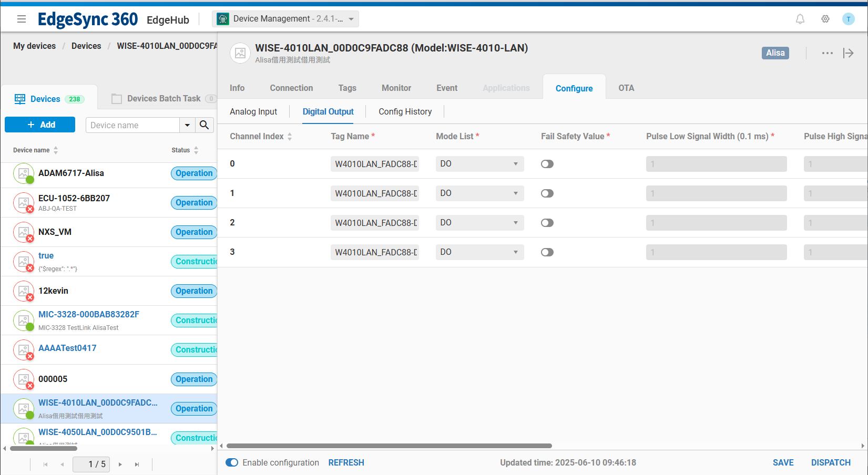Open the notifications bell
The width and height of the screenshot is (868, 475).
(800, 19)
